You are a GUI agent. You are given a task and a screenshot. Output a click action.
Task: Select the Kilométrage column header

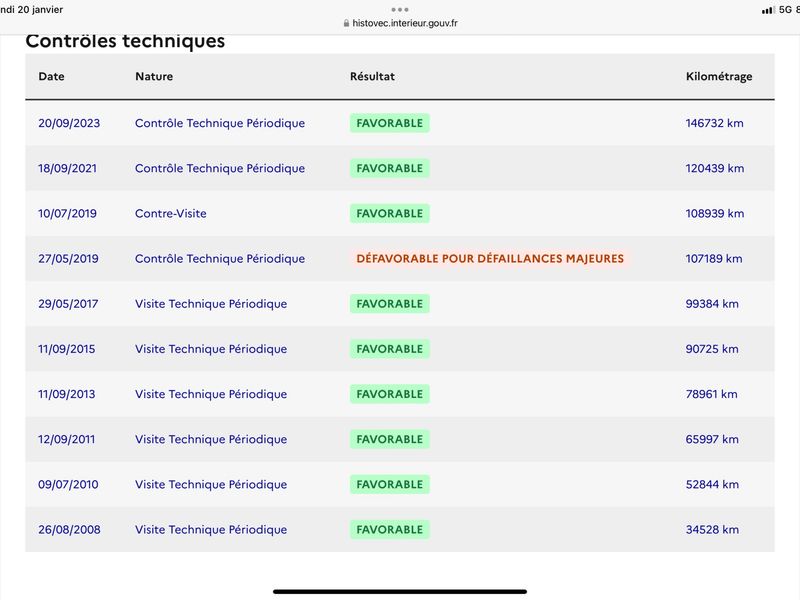[x=719, y=77]
